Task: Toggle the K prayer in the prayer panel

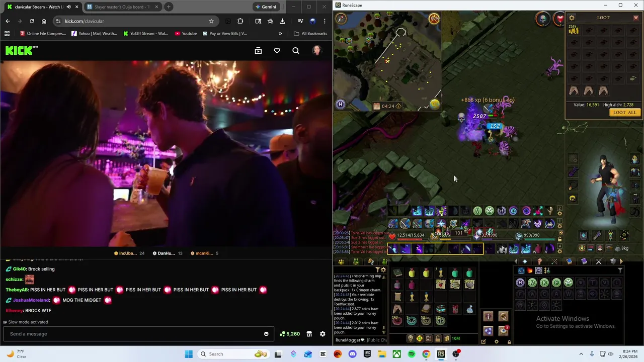Action: pyautogui.click(x=544, y=283)
